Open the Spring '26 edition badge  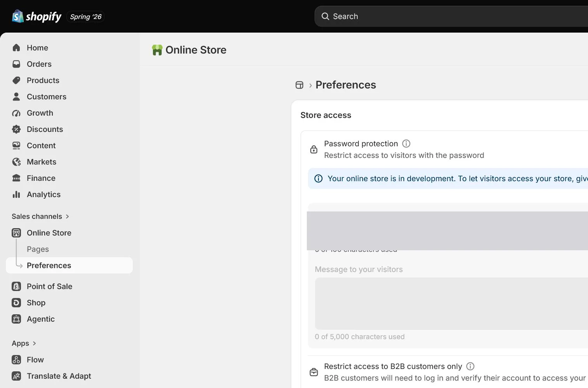click(85, 17)
